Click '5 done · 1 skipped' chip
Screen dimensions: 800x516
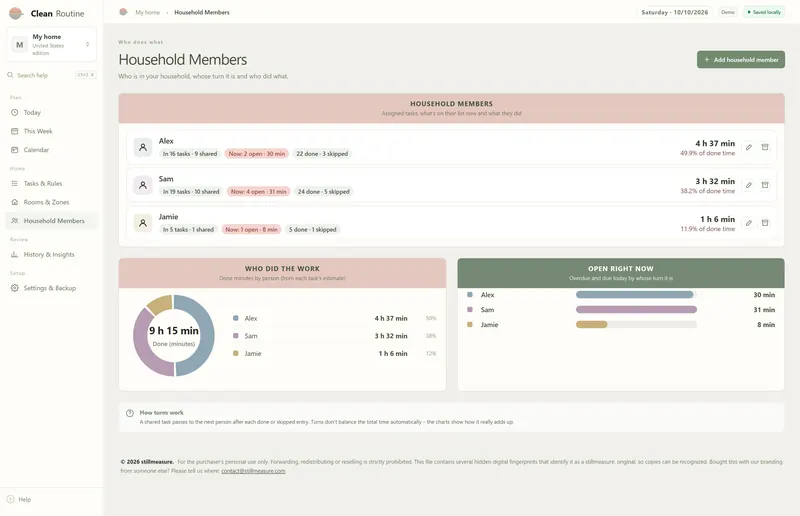tap(313, 230)
